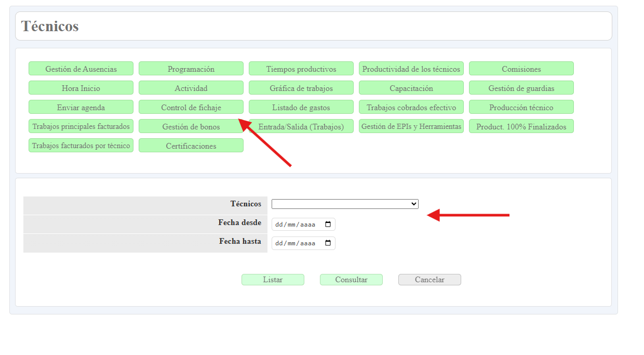Navigate to Comisiones
The height and width of the screenshot is (355, 644).
(x=521, y=69)
